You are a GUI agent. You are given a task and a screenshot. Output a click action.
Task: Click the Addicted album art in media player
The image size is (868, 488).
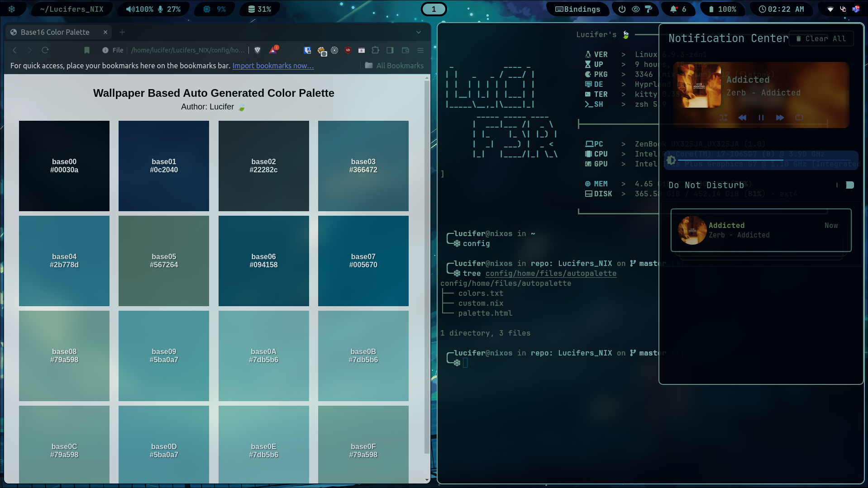[x=699, y=86]
